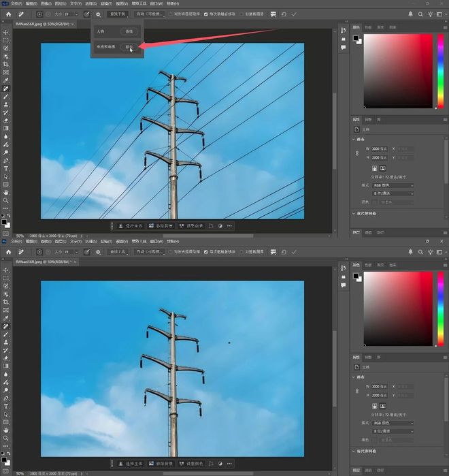Screen dimensions: 449x476
Task: Select the Move tool in upper Photoshop window
Action: (x=5, y=32)
